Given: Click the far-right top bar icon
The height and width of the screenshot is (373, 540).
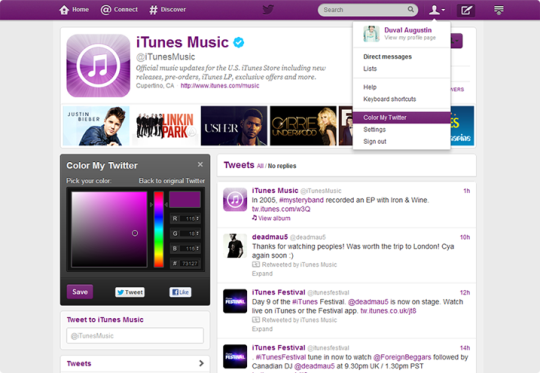Looking at the screenshot, I should point(499,10).
